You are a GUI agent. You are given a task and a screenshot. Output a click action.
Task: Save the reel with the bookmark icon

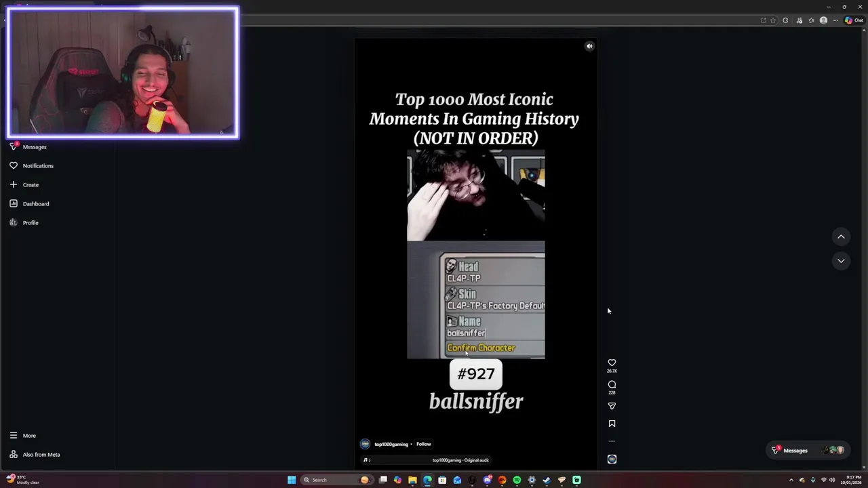coord(612,424)
